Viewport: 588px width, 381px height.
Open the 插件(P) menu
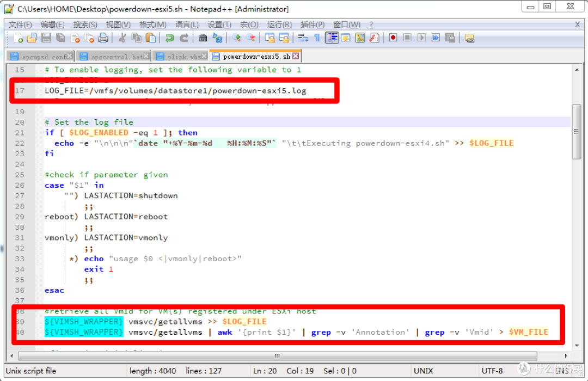click(x=313, y=24)
